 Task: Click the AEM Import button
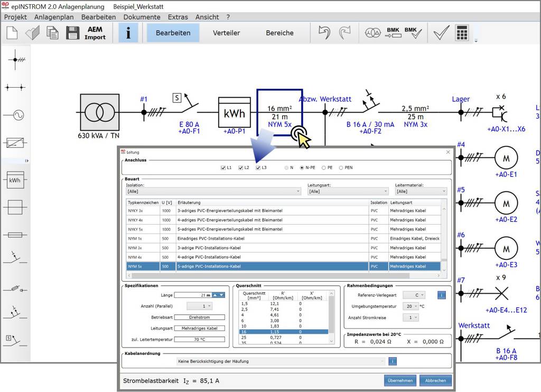[95, 33]
